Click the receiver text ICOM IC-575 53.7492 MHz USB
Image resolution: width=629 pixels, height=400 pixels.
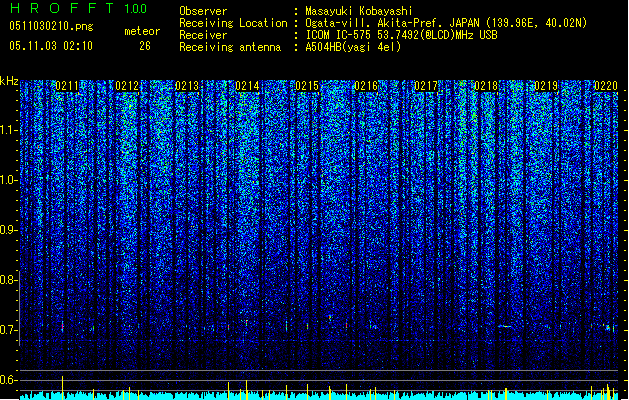[401, 35]
